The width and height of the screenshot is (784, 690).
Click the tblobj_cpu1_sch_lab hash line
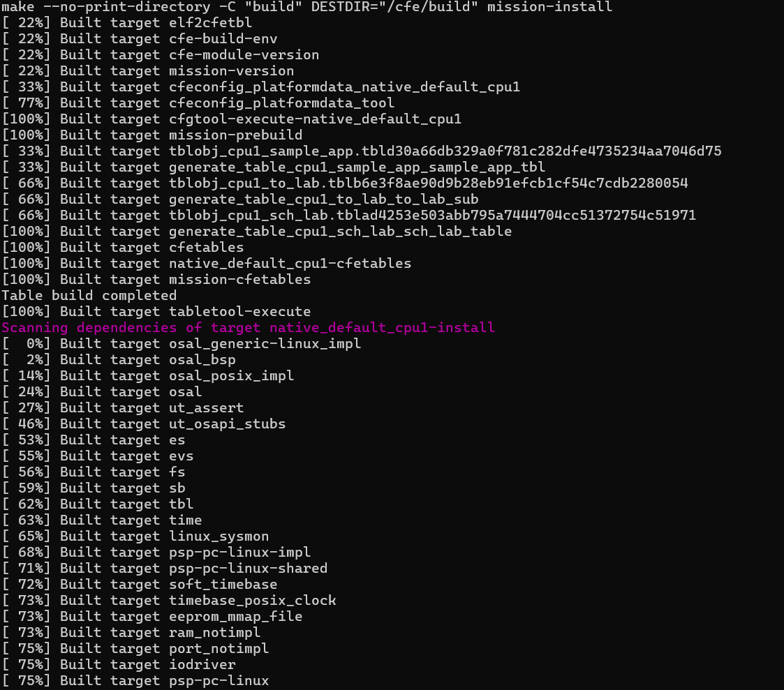click(x=348, y=216)
